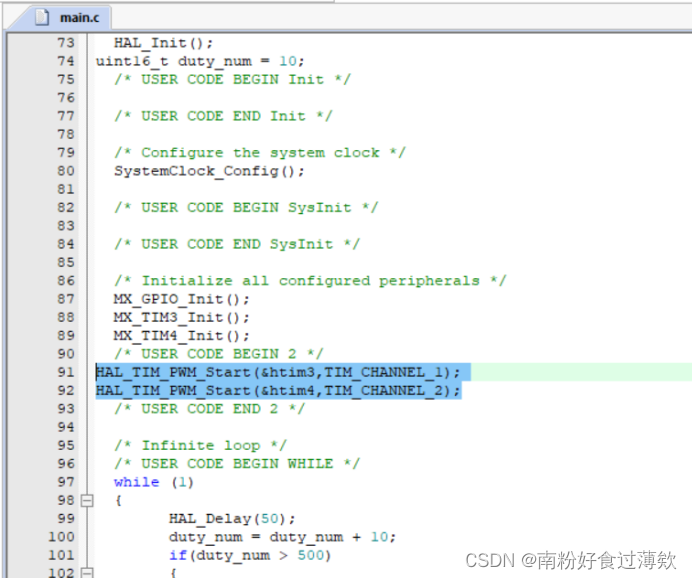
Task: Click the USER CODE END Init comment
Action: tap(223, 117)
